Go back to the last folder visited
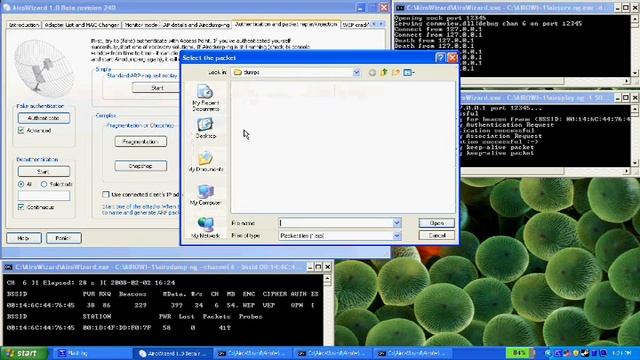This screenshot has width=640, height=360. [372, 72]
